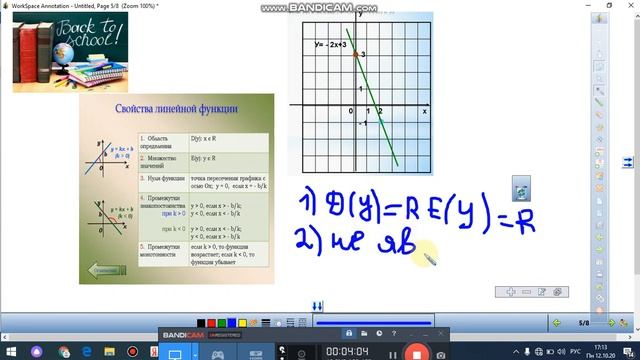Click the minus icon in floating object toolbar

(x=527, y=292)
